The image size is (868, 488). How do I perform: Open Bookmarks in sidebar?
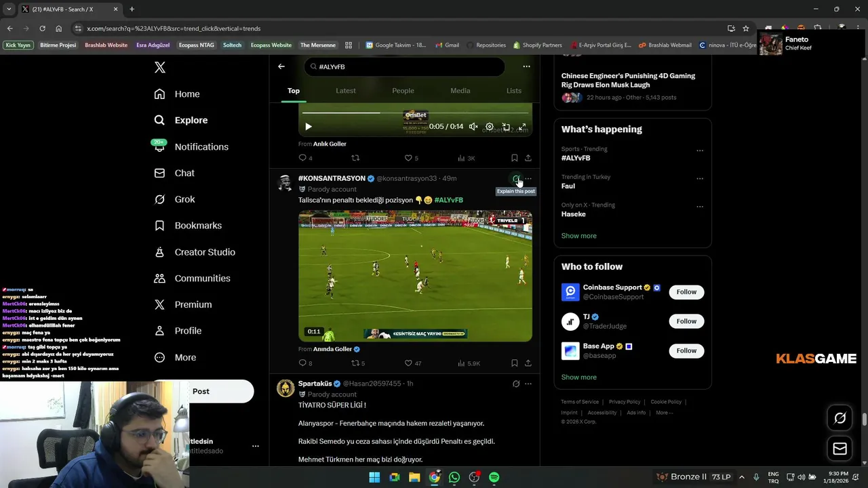(x=187, y=226)
